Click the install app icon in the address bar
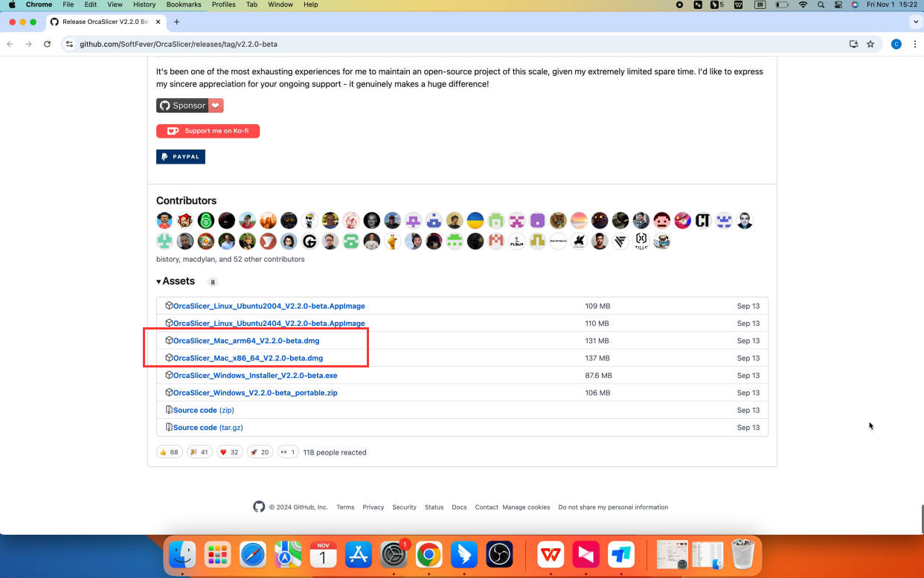 [x=854, y=44]
